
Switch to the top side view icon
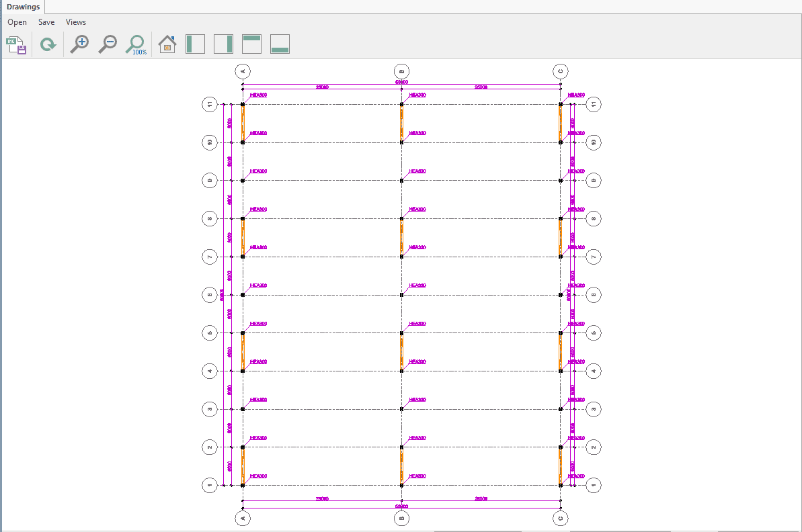pyautogui.click(x=251, y=45)
